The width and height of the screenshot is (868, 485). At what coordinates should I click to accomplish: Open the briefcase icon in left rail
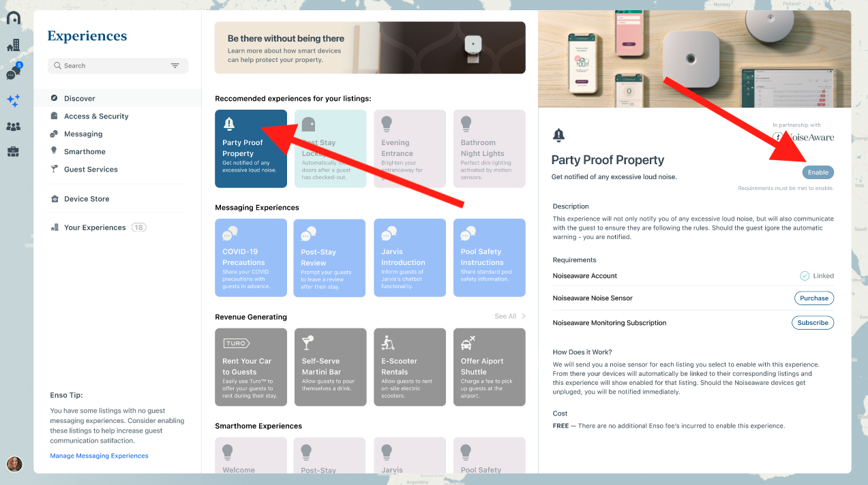[x=13, y=152]
